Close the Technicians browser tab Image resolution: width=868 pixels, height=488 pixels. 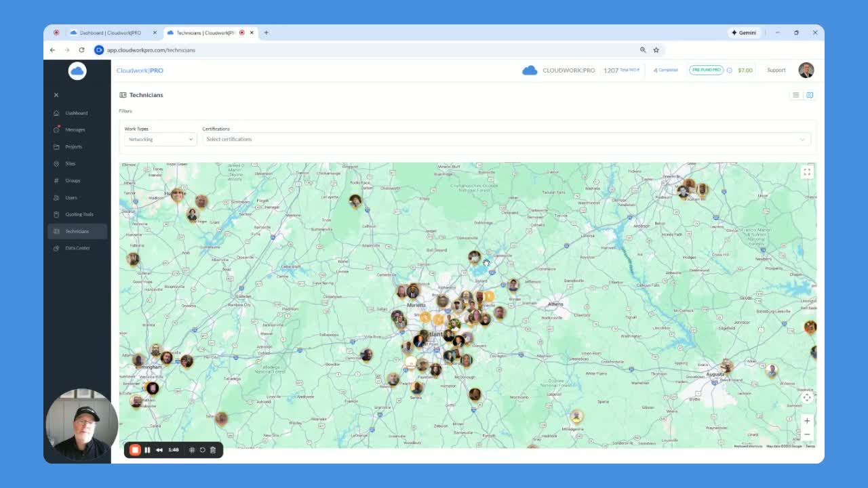click(x=252, y=33)
